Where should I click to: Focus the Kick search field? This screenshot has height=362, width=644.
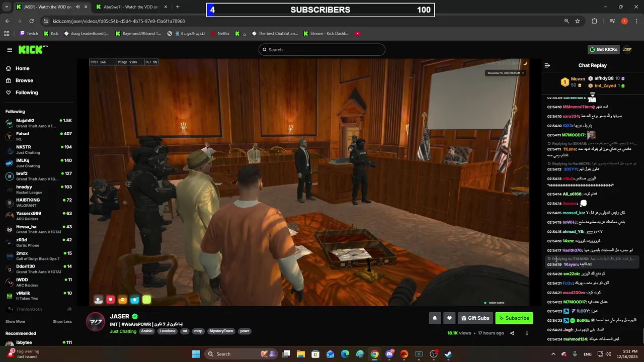322,50
